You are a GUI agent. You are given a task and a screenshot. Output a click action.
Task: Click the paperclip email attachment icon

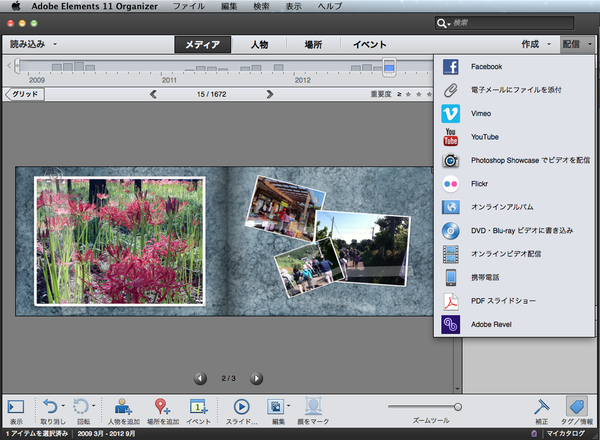pos(450,90)
